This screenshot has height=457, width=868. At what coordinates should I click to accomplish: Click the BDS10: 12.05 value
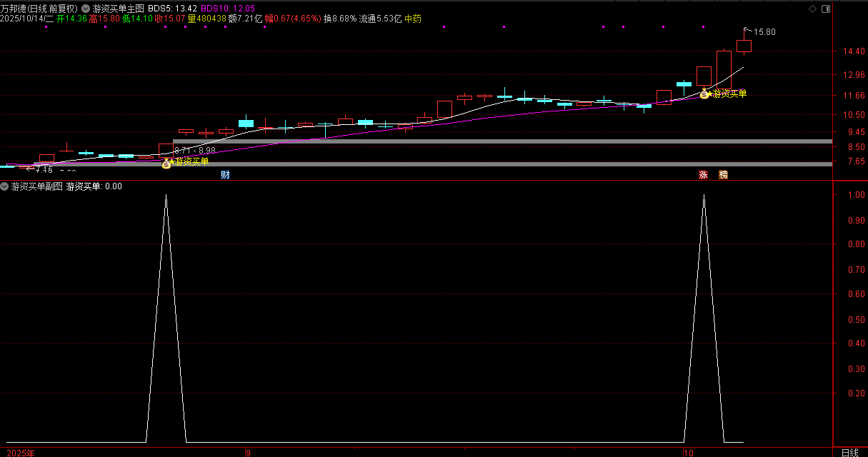click(x=227, y=9)
